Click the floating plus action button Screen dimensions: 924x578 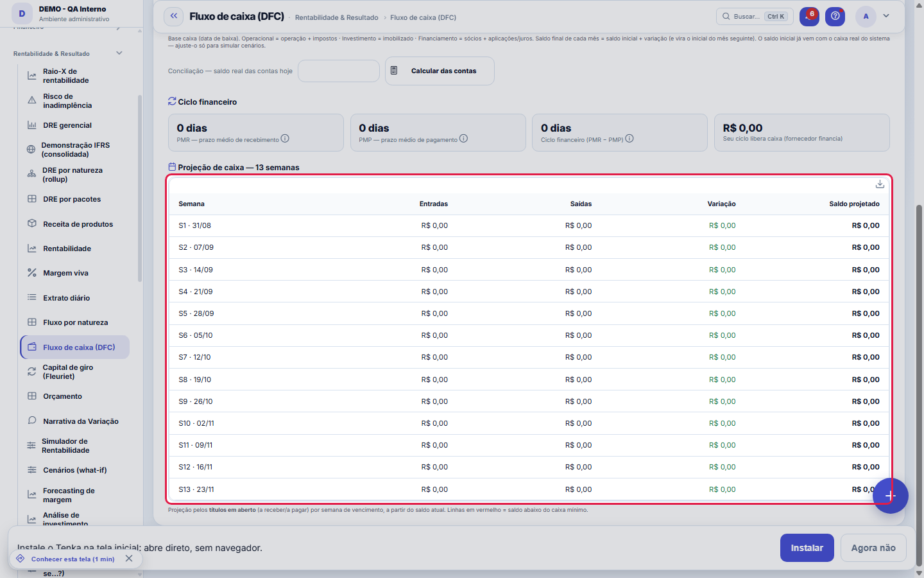[x=890, y=496]
